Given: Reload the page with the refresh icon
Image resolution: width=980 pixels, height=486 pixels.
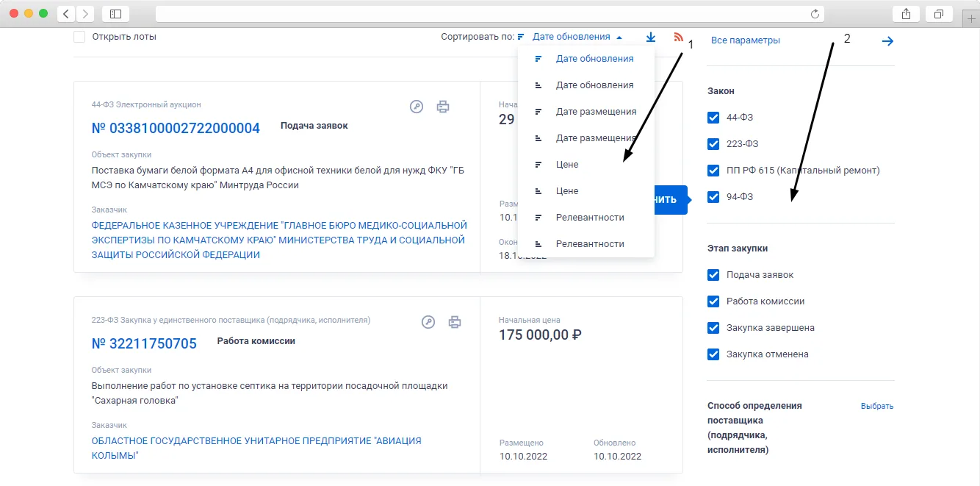Looking at the screenshot, I should pos(815,14).
